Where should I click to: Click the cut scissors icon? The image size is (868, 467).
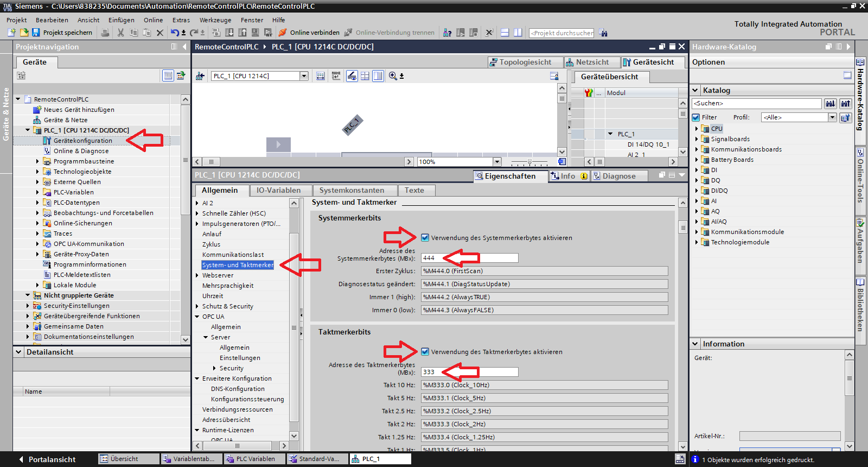[x=120, y=33]
